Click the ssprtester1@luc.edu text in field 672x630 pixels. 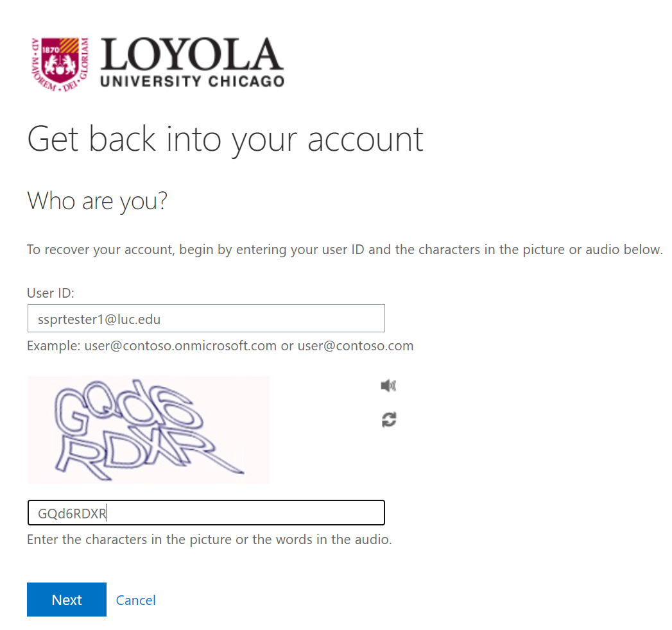[x=98, y=318]
